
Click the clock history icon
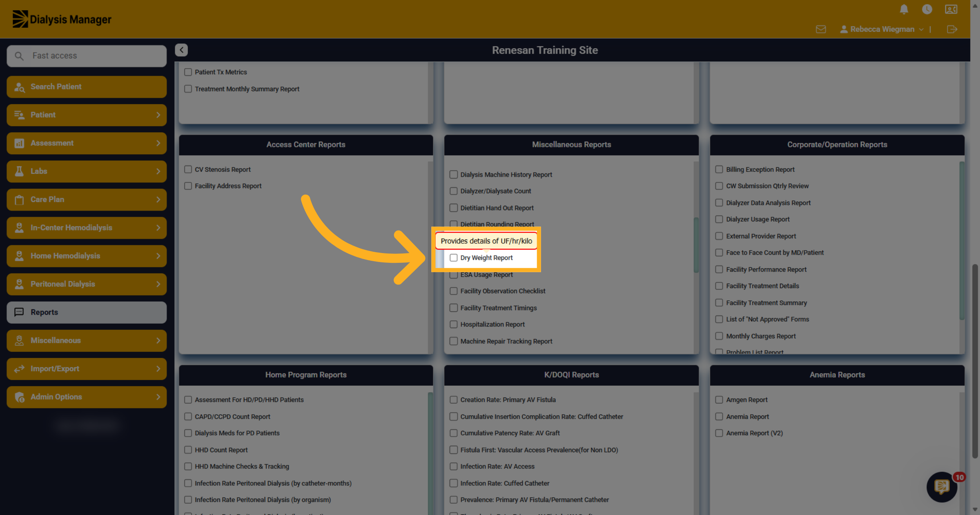[927, 9]
